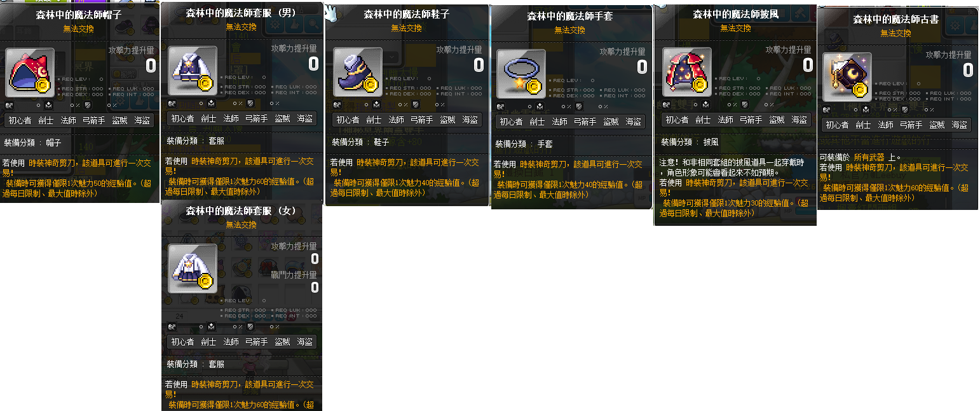Select the blue ring gloves item icon

pos(521,74)
